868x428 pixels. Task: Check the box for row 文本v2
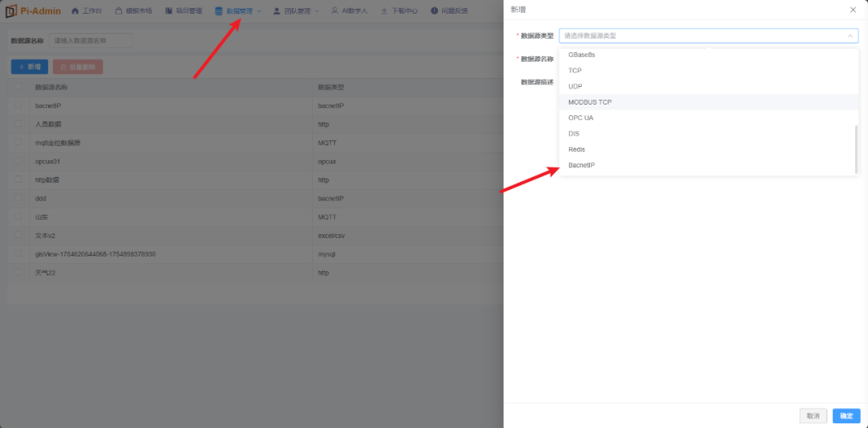coord(18,235)
